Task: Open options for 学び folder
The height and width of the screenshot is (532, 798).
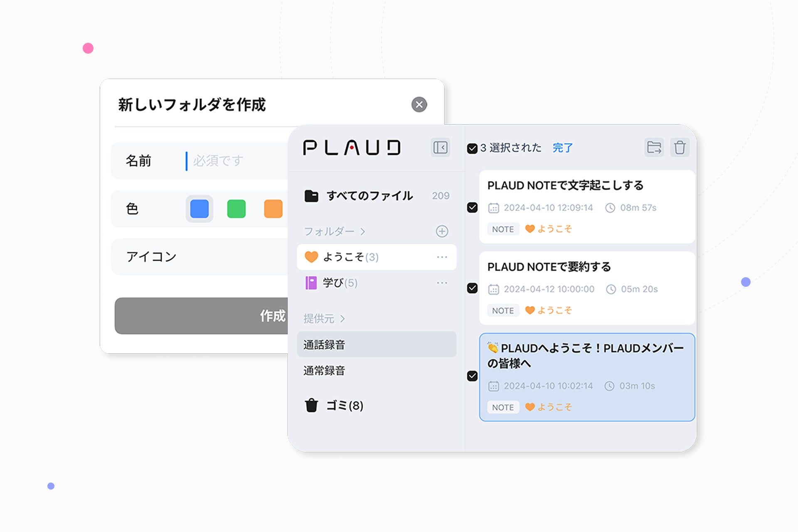Action: click(442, 283)
